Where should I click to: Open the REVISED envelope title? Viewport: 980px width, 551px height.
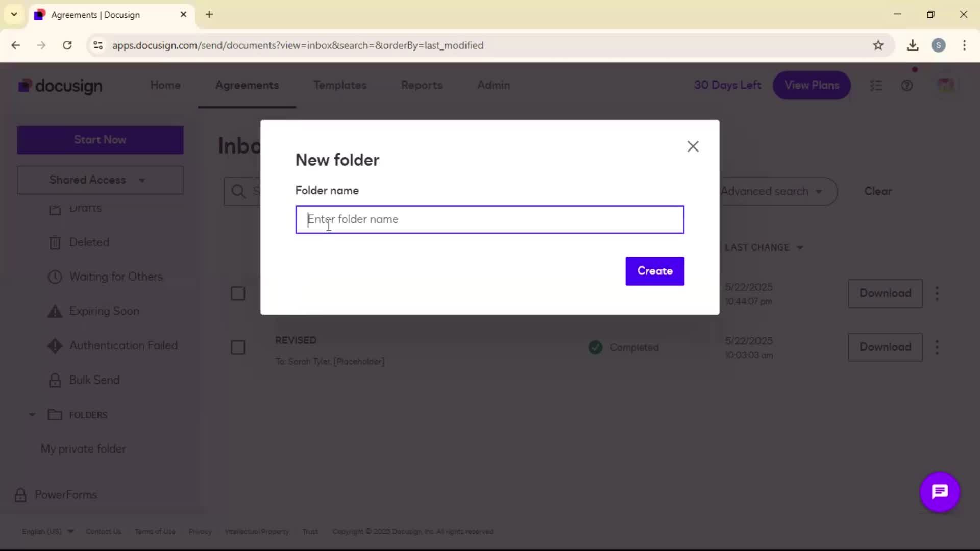[296, 340]
